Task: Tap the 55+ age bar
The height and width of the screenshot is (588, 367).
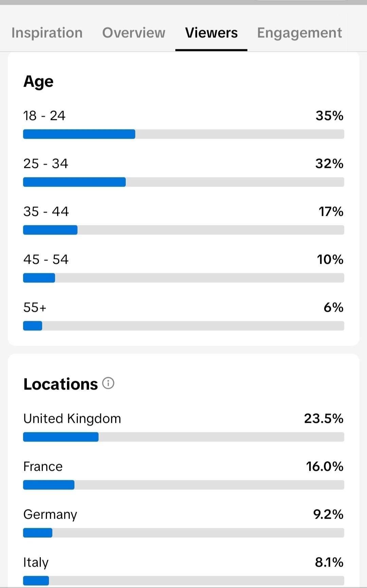Action: tap(183, 326)
